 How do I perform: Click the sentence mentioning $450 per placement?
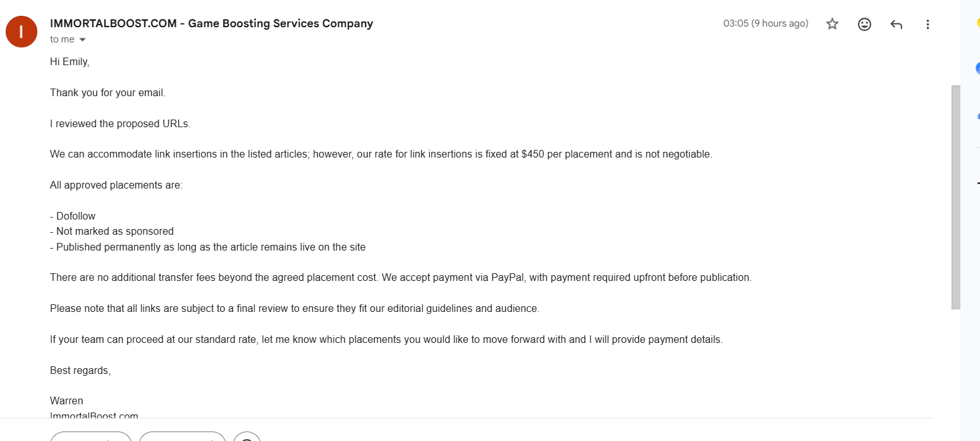point(381,154)
